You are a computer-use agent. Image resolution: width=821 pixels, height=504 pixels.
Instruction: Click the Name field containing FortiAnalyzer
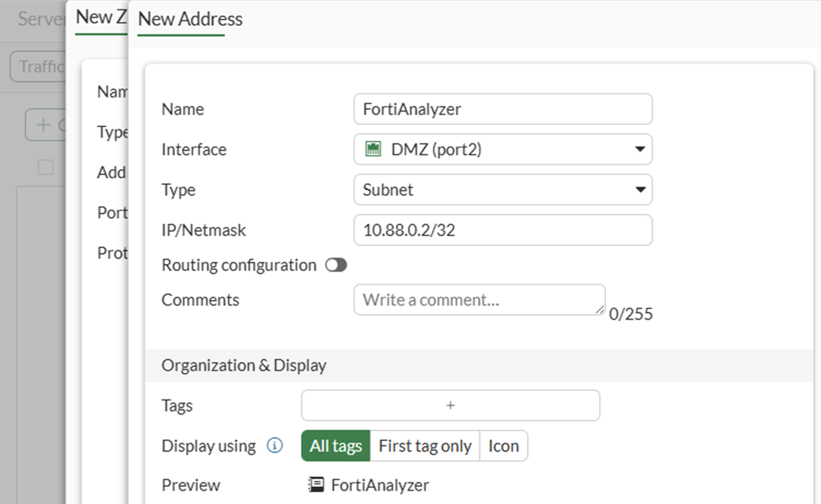pos(503,110)
